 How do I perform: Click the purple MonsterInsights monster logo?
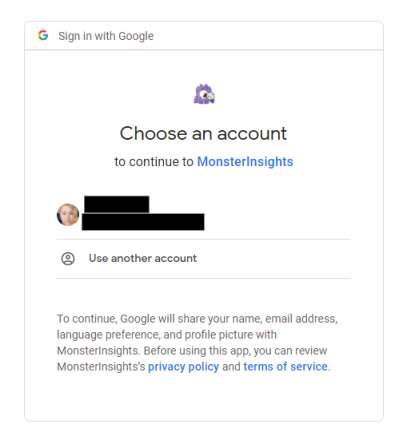point(204,94)
